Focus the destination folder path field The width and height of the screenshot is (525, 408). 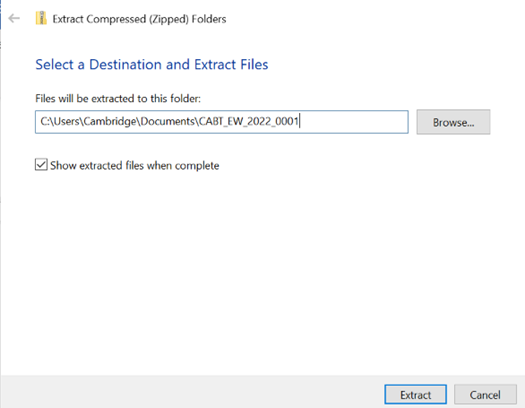click(222, 122)
